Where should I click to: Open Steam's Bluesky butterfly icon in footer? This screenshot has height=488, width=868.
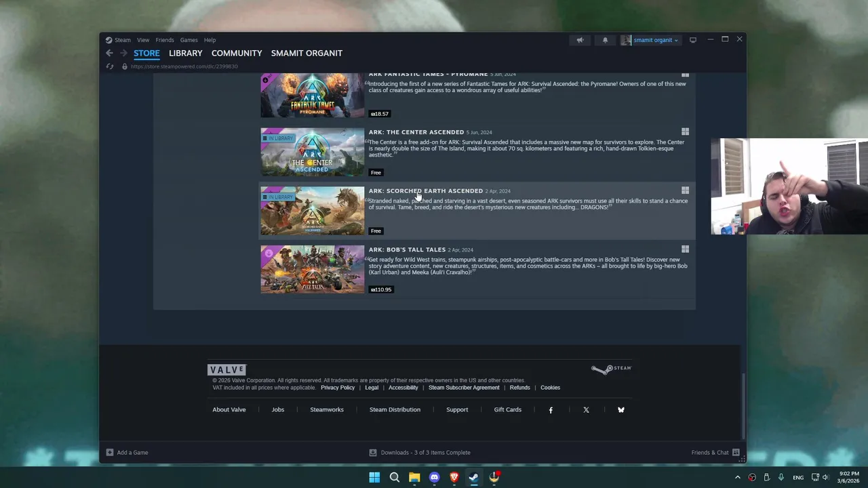(621, 410)
